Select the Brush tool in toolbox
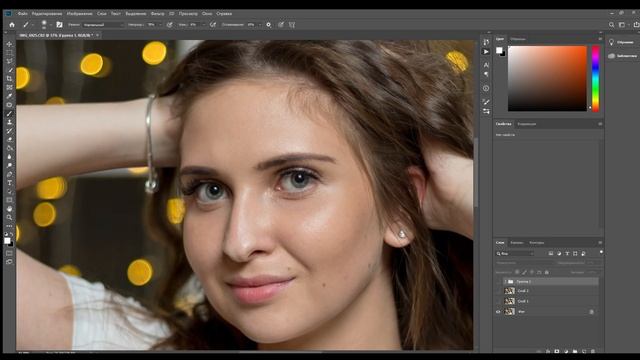 click(9, 113)
